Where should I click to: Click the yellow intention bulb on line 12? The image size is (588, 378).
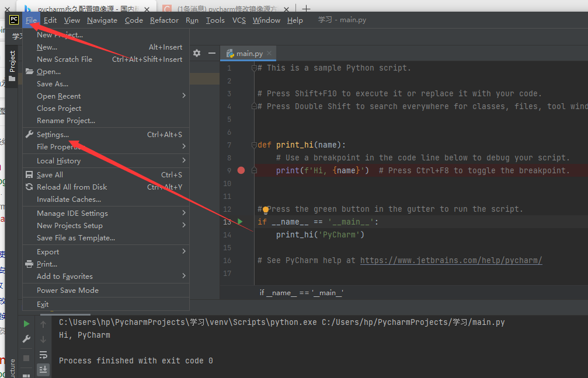[x=265, y=209]
